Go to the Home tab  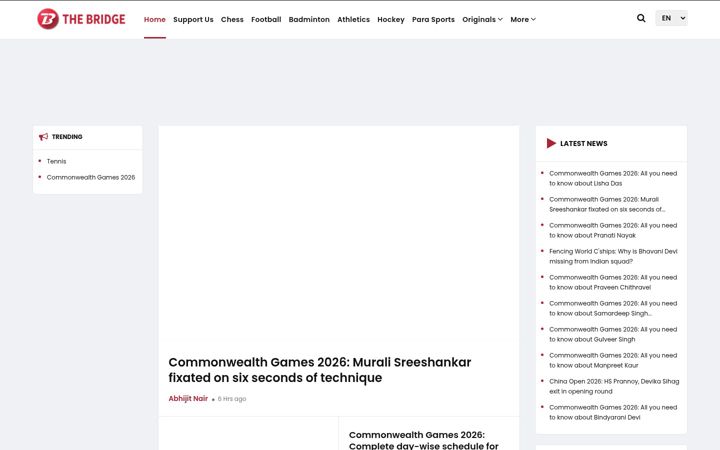[x=155, y=19]
